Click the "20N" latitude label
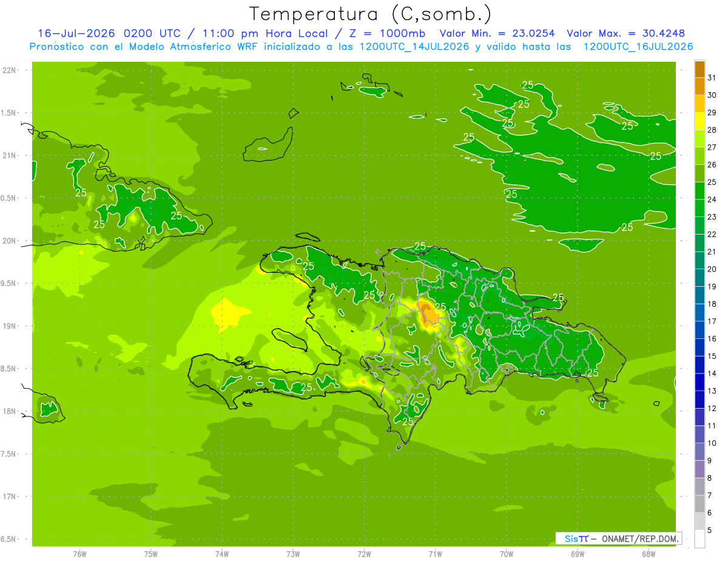The width and height of the screenshot is (728, 562). coord(10,241)
